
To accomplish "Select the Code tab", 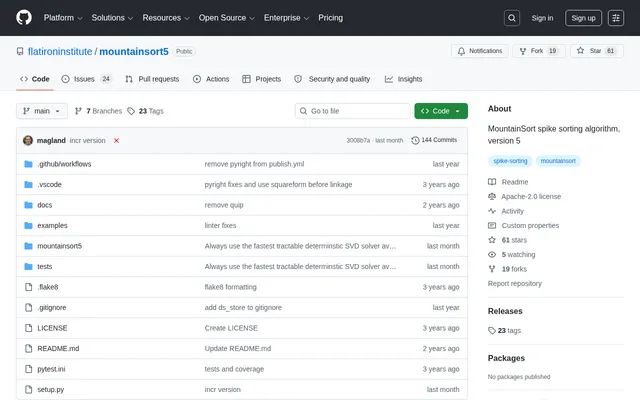I will pos(35,79).
